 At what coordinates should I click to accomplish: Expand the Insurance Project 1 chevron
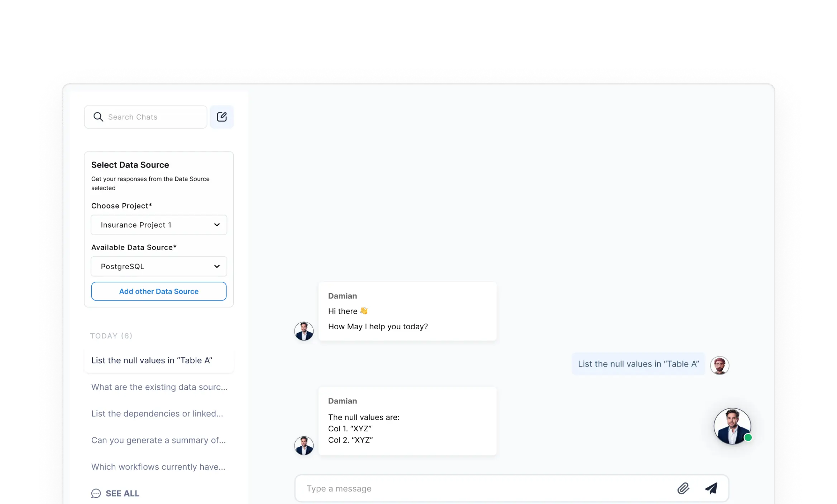(217, 225)
